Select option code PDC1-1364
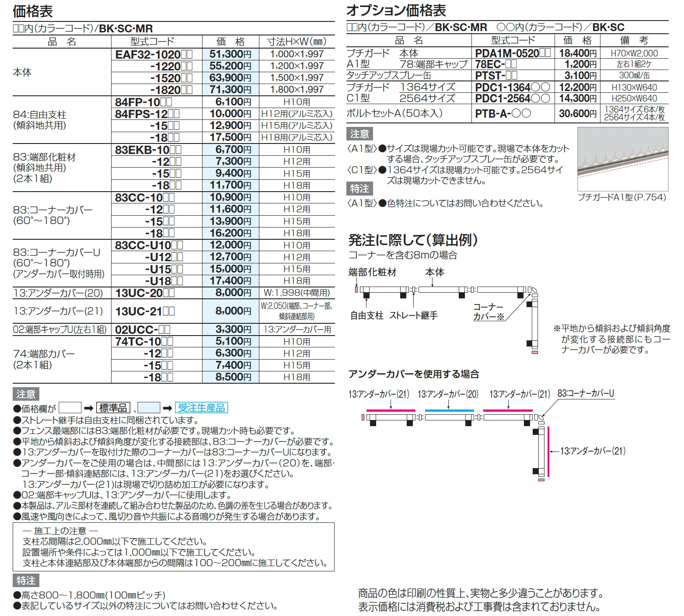This screenshot has height=616, width=684. tap(513, 87)
